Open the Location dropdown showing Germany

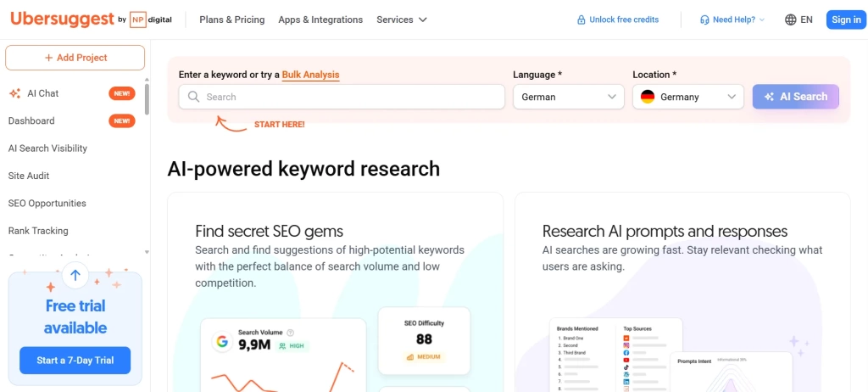688,97
